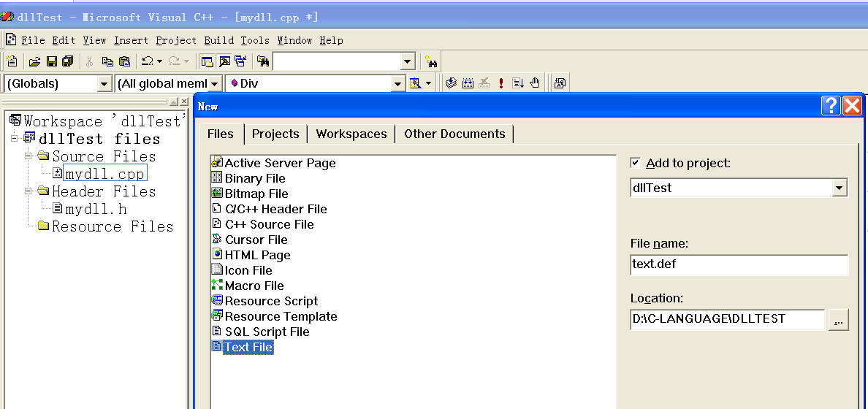Click the Execute Program exclamation icon
The image size is (868, 409).
pos(501,83)
